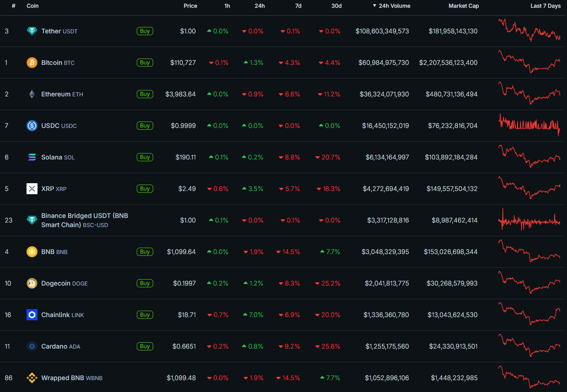
Task: Click Buy on the Chainlink row
Action: point(145,315)
